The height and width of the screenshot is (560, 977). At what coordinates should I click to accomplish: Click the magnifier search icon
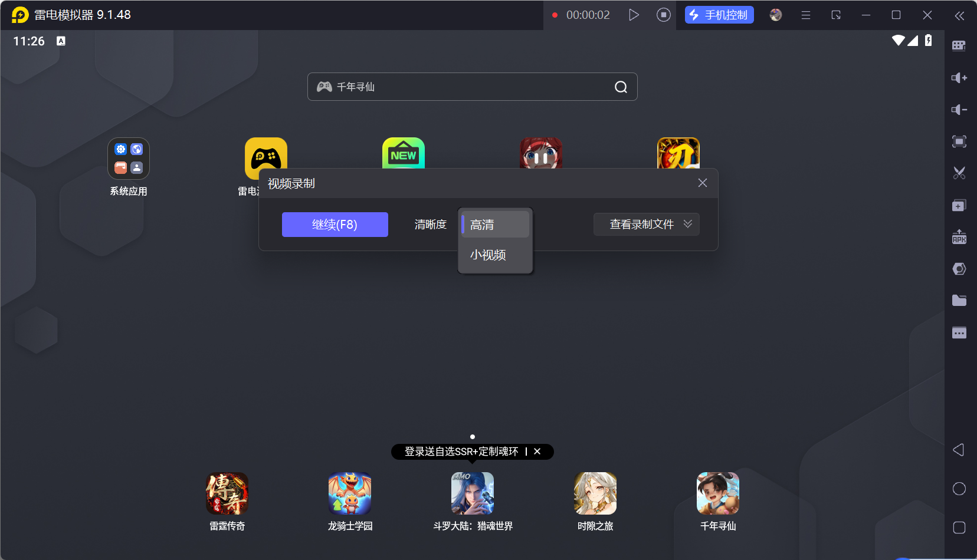pyautogui.click(x=621, y=87)
